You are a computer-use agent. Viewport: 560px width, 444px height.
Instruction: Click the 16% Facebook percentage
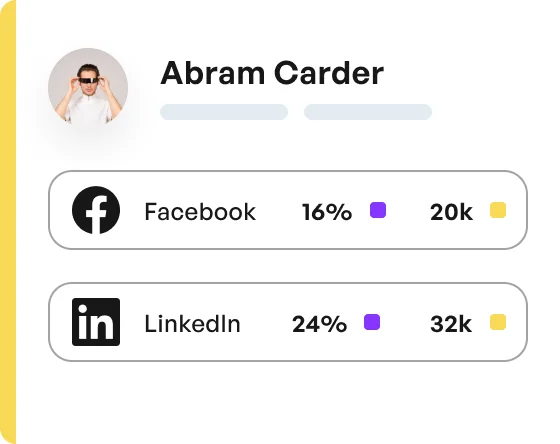327,212
